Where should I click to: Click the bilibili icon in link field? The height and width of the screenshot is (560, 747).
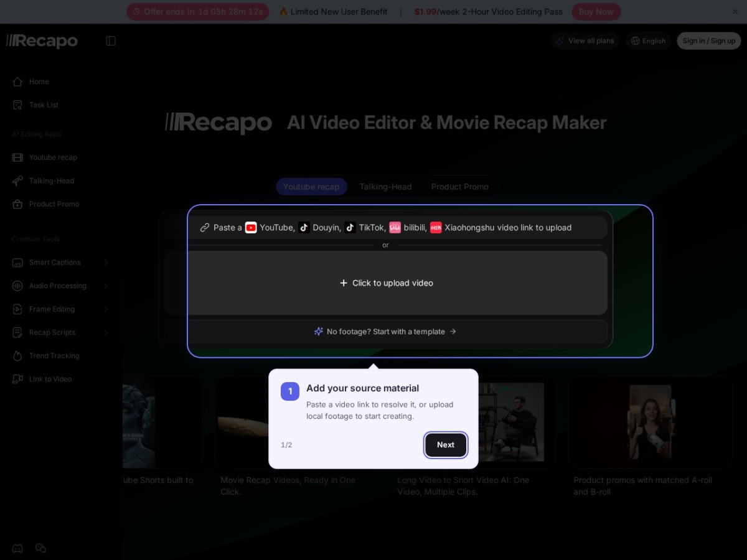395,228
